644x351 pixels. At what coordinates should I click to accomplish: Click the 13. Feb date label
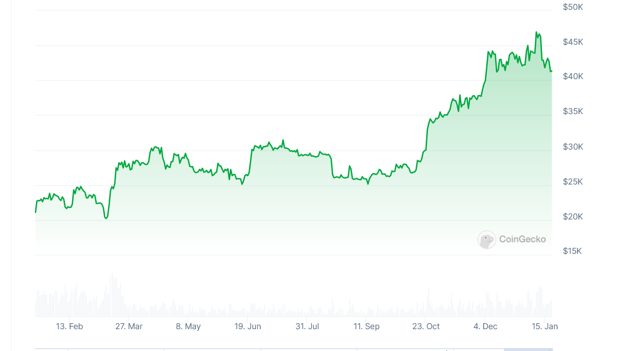69,326
